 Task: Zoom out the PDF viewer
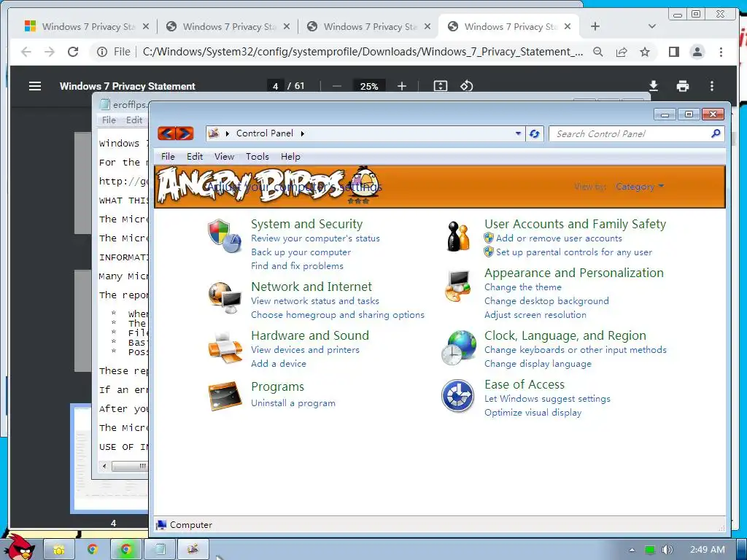337,86
